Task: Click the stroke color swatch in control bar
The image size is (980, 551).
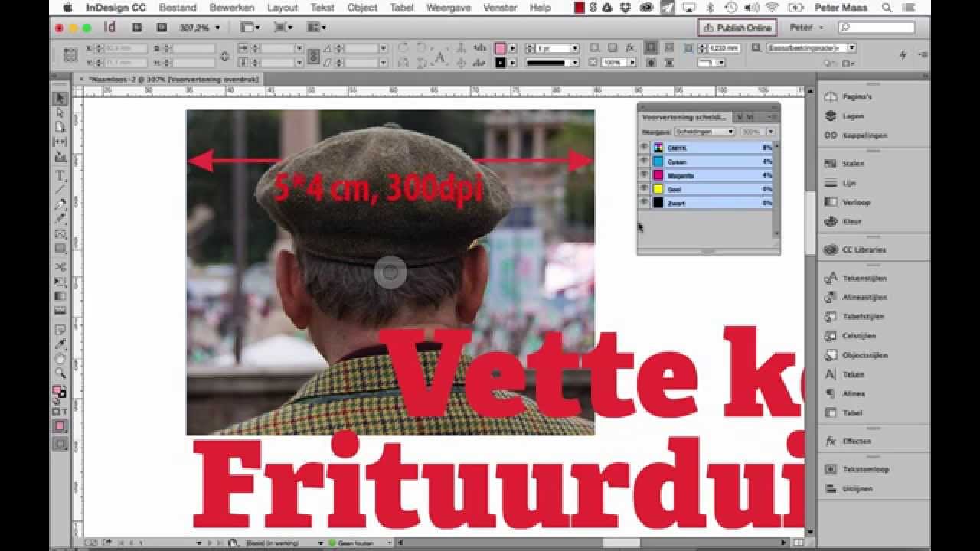Action: [500, 63]
